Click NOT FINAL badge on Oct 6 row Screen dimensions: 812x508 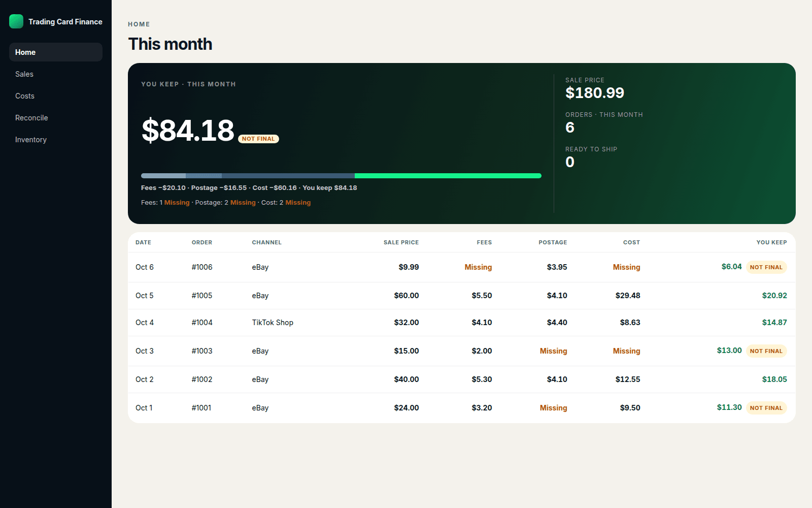(x=766, y=267)
